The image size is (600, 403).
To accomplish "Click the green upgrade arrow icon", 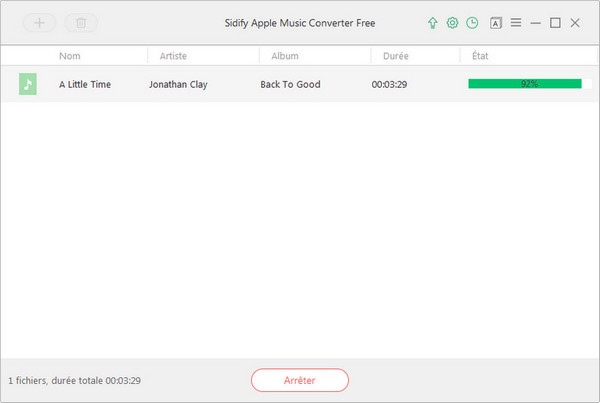I will [x=432, y=22].
